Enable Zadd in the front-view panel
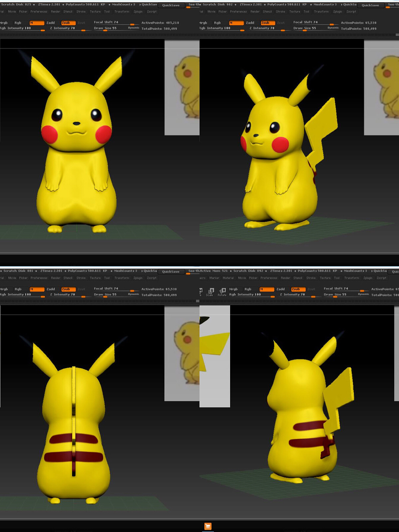 [51, 23]
